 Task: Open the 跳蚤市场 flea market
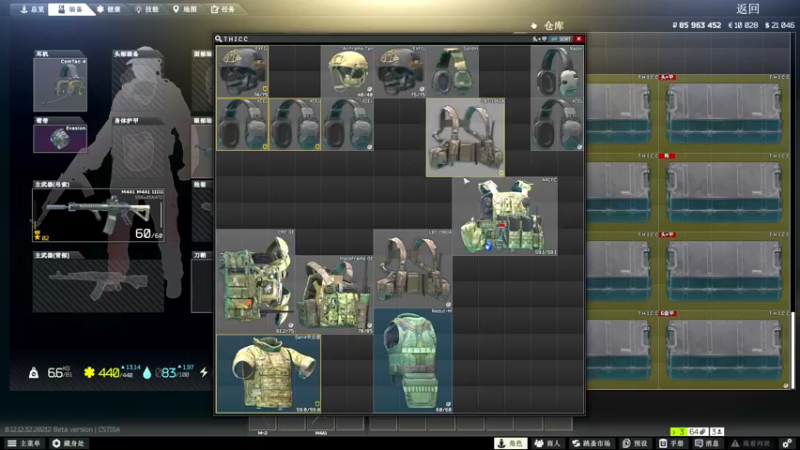[x=591, y=443]
